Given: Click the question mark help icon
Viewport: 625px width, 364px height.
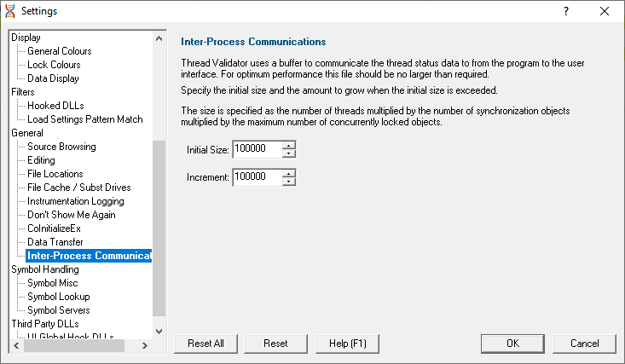Looking at the screenshot, I should click(565, 11).
